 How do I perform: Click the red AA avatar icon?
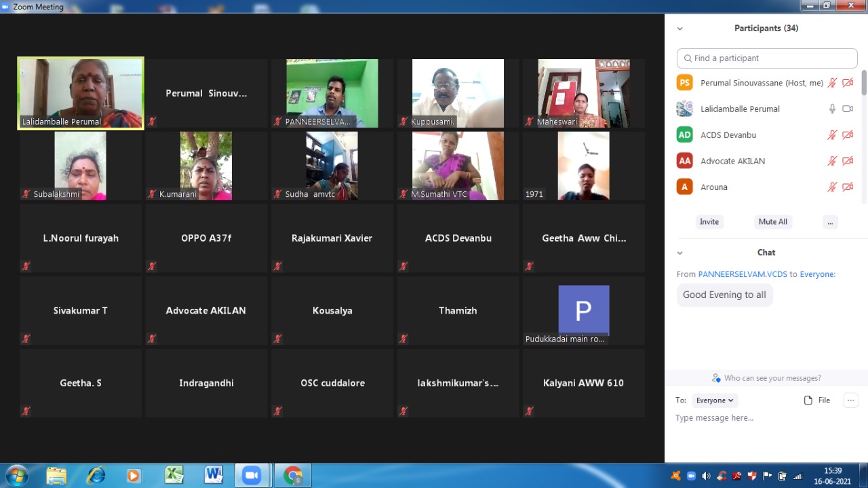[x=685, y=161]
